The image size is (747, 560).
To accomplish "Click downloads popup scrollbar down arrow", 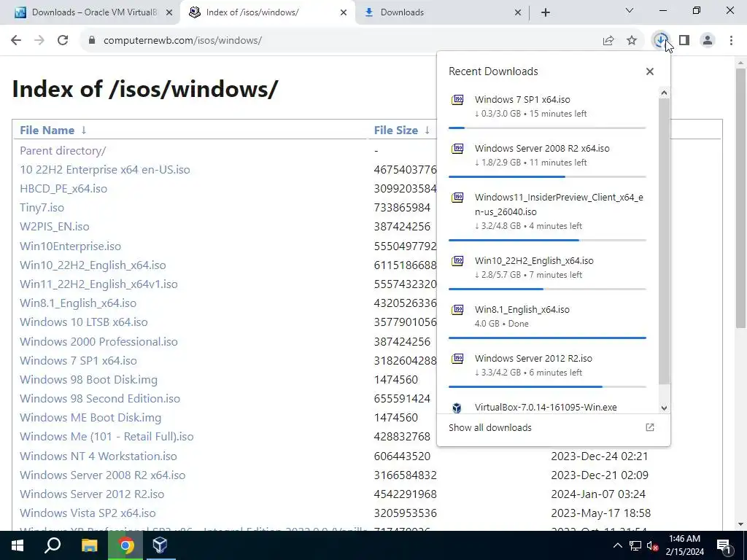I will point(664,408).
